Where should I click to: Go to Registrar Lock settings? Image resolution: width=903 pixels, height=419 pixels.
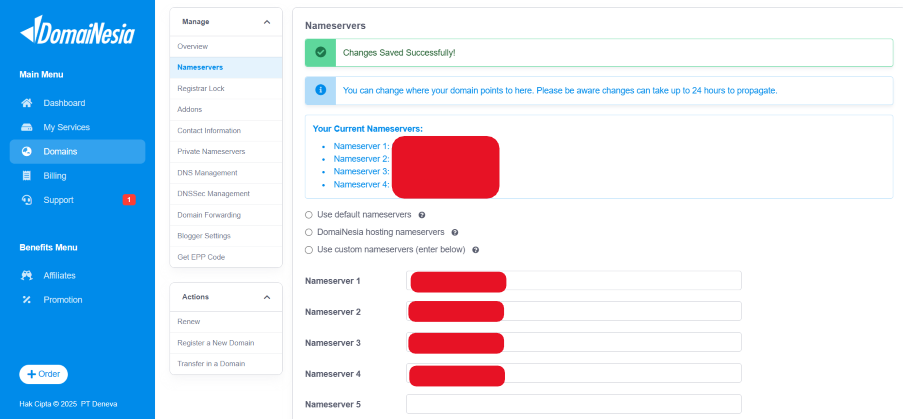(200, 88)
